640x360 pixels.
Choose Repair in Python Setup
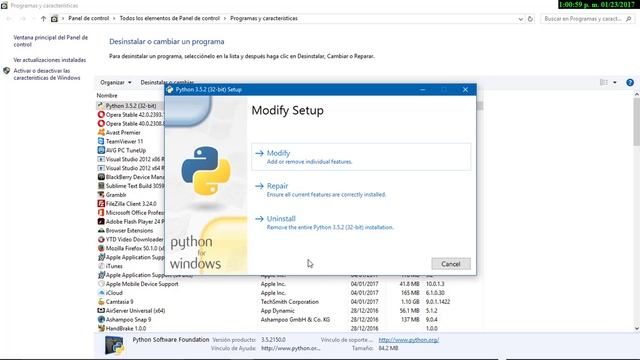[x=361, y=189]
